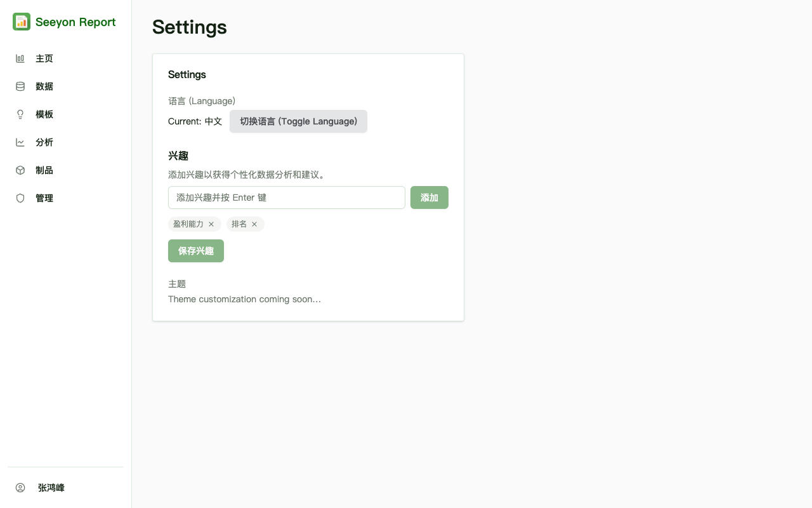Remove the 盈利能力 interest tag
Viewport: 812px width, 508px height.
pos(211,224)
